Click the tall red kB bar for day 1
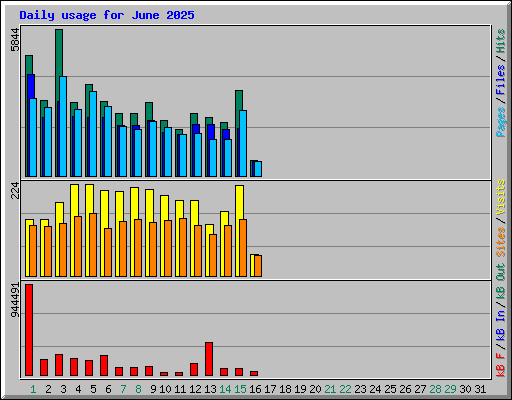 [x=29, y=330]
